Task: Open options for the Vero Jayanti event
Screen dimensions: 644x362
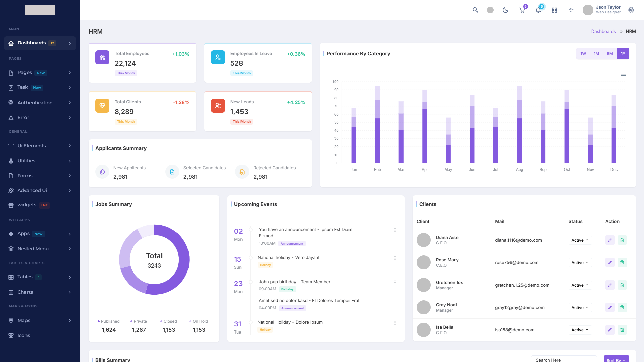Action: (x=395, y=258)
